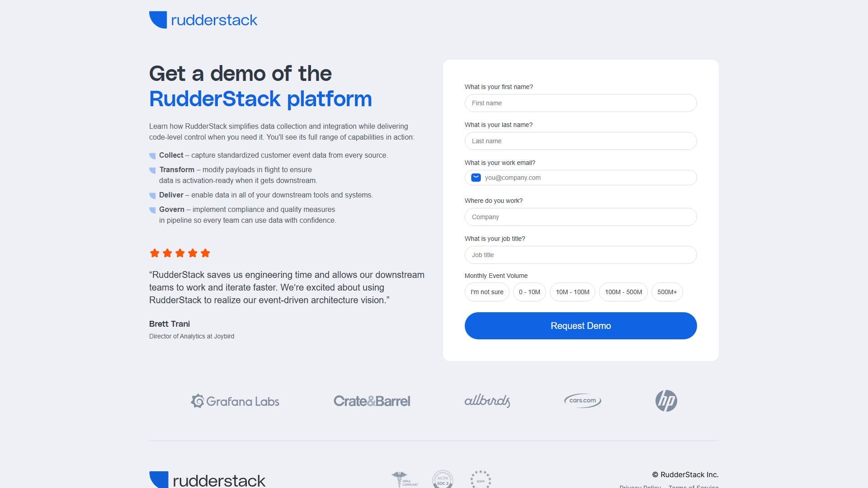Click the "Transform" bullet text
The width and height of the screenshot is (868, 488).
177,169
